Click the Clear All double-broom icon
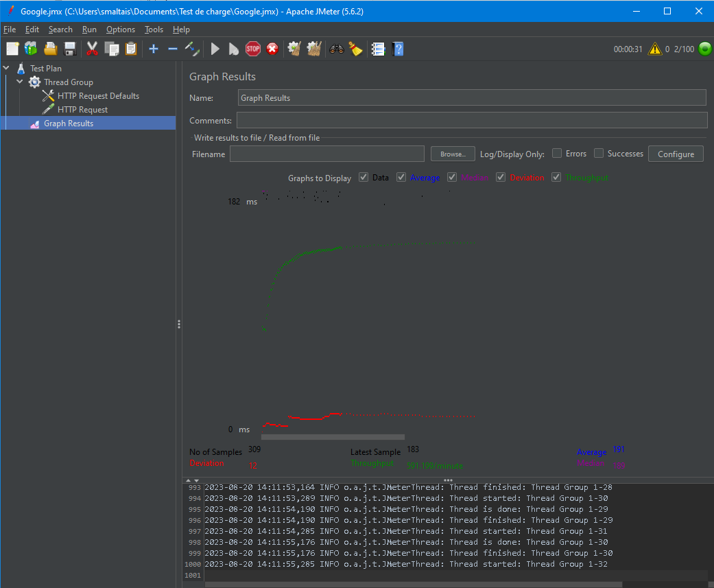The width and height of the screenshot is (714, 588). 314,49
